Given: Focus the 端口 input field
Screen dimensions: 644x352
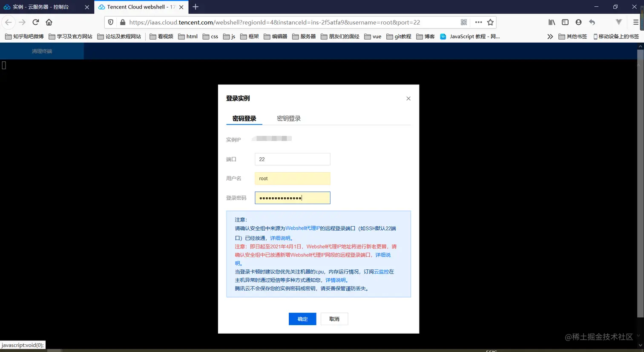Looking at the screenshot, I should (x=293, y=159).
